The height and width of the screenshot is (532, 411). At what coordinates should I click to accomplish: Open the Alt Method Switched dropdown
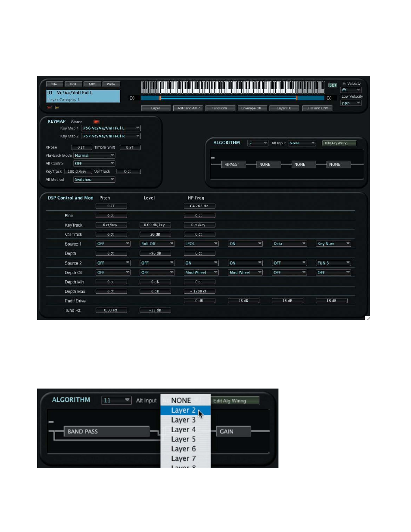coord(94,180)
